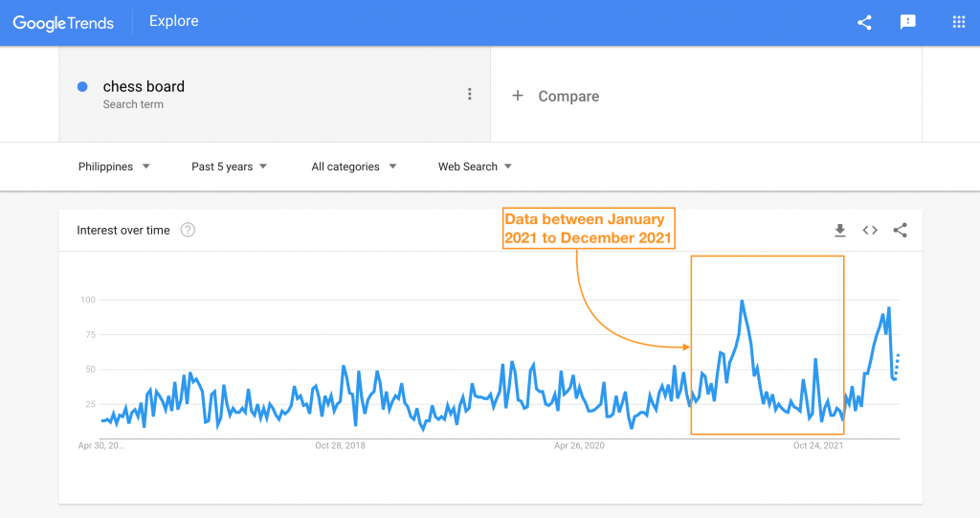The image size is (980, 518).
Task: Go to the Explore section
Action: pos(174,21)
